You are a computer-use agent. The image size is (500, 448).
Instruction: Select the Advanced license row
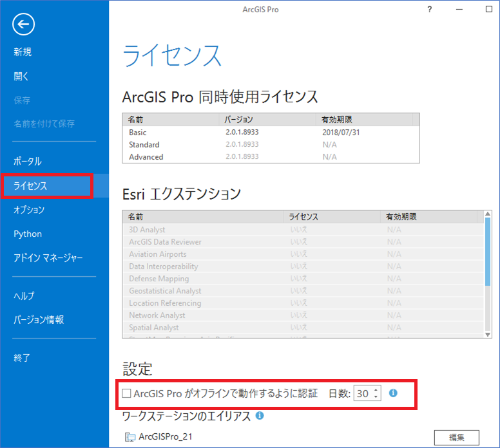(271, 157)
